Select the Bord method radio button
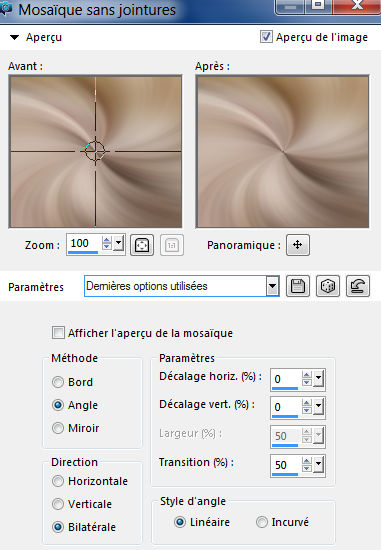381x550 pixels. pyautogui.click(x=58, y=382)
